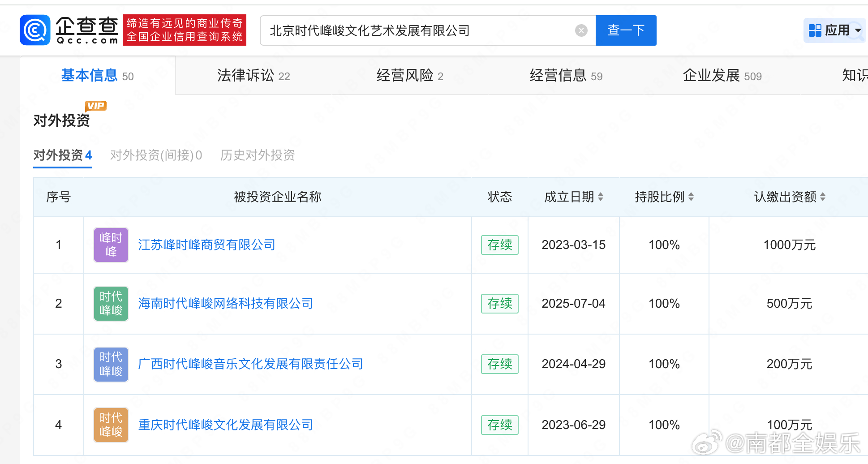Click 存续 status tag for 重庆时代峰峻
868x464 pixels.
[x=500, y=425]
